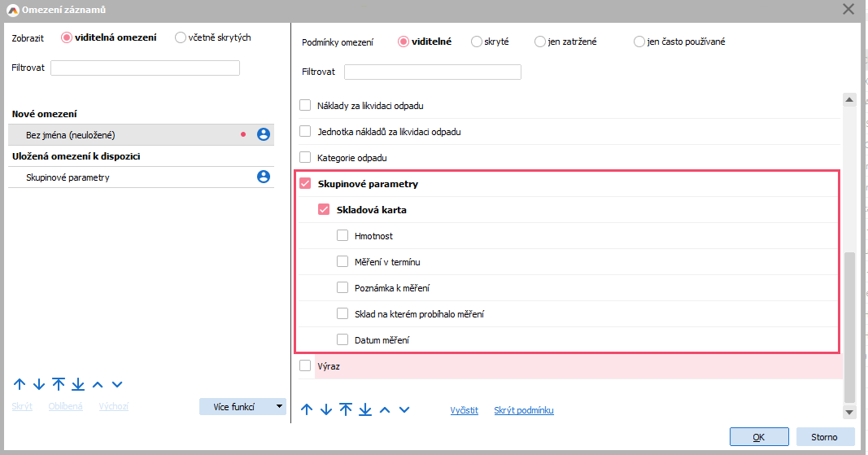Click move-to-bottom arrow in left restrictions panel
The image size is (868, 455).
(78, 384)
